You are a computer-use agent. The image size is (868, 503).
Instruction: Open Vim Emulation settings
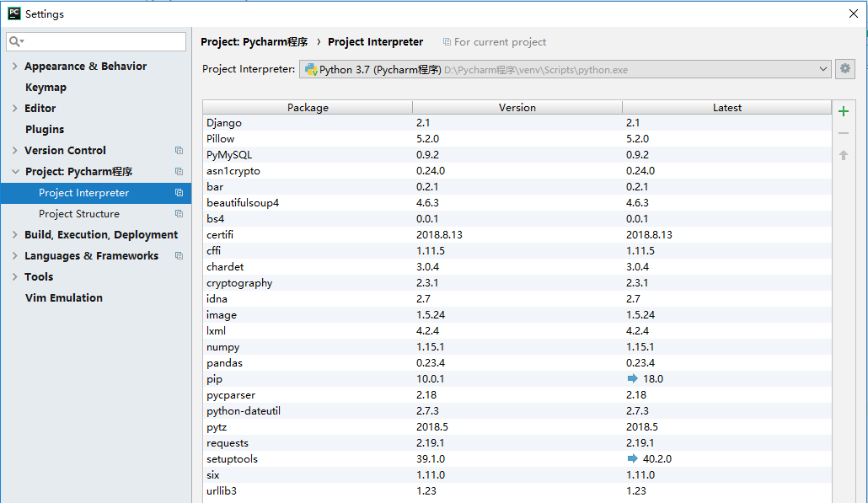[x=64, y=297]
